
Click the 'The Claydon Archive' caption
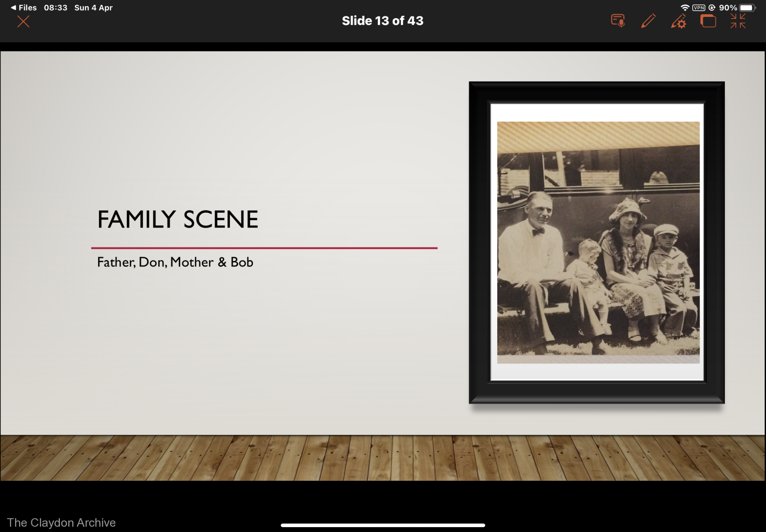tap(61, 523)
